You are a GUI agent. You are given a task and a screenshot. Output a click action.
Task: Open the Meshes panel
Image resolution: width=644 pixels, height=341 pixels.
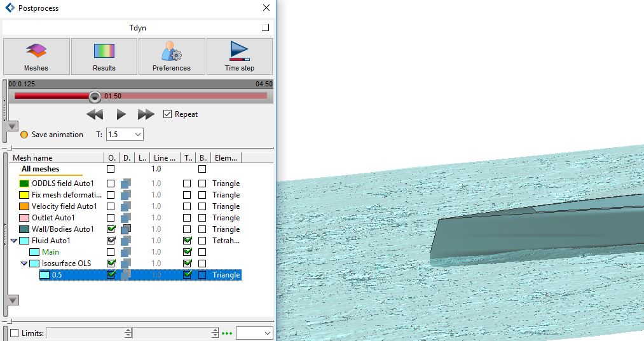pyautogui.click(x=36, y=57)
